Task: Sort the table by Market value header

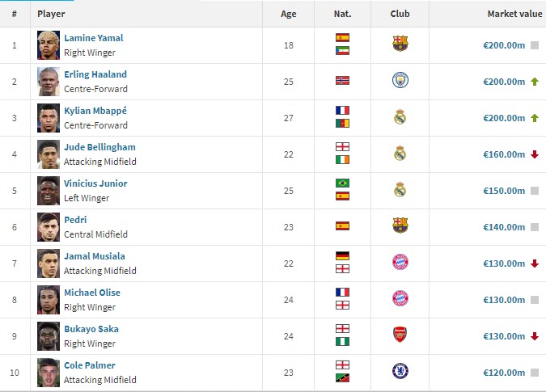Action: tap(514, 14)
